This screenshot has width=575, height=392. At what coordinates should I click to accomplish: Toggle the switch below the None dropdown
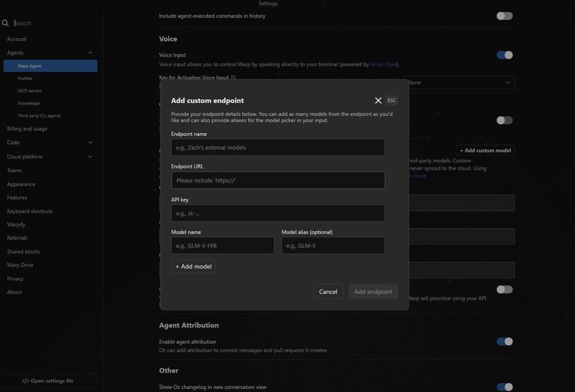[505, 120]
